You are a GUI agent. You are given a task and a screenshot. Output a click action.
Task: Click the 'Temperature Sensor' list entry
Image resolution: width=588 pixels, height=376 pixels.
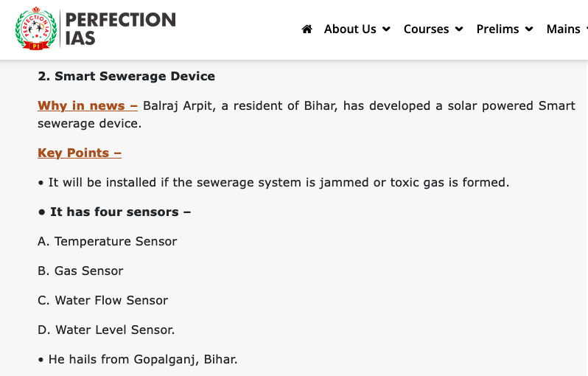[108, 241]
